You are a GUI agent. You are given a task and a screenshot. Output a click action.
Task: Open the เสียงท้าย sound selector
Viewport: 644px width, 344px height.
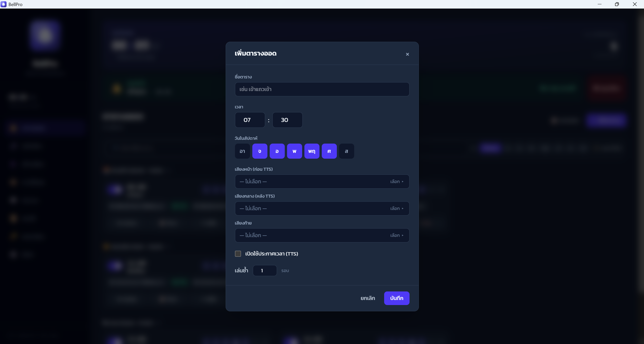pyautogui.click(x=322, y=235)
